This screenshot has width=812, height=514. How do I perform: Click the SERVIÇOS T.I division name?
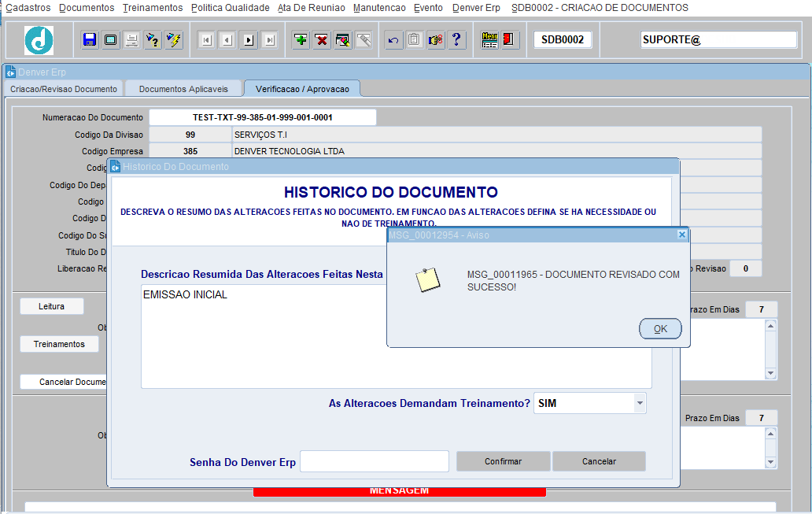tap(260, 135)
